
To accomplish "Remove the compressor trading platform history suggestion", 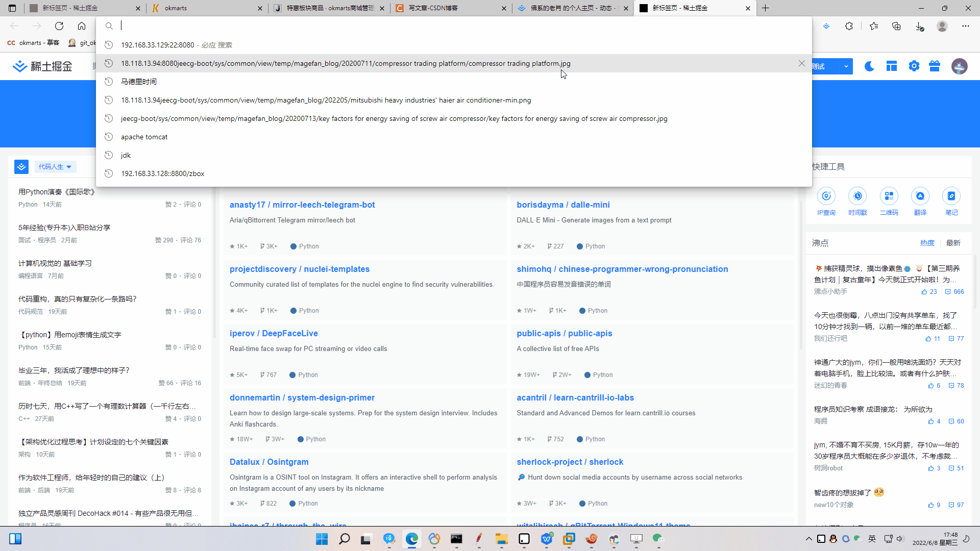I will 801,63.
